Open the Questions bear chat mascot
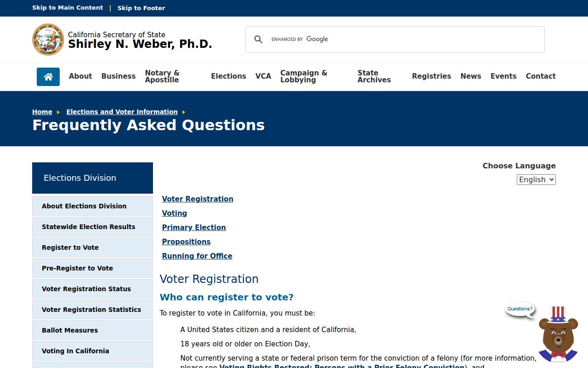The height and width of the screenshot is (368, 588). point(558,334)
